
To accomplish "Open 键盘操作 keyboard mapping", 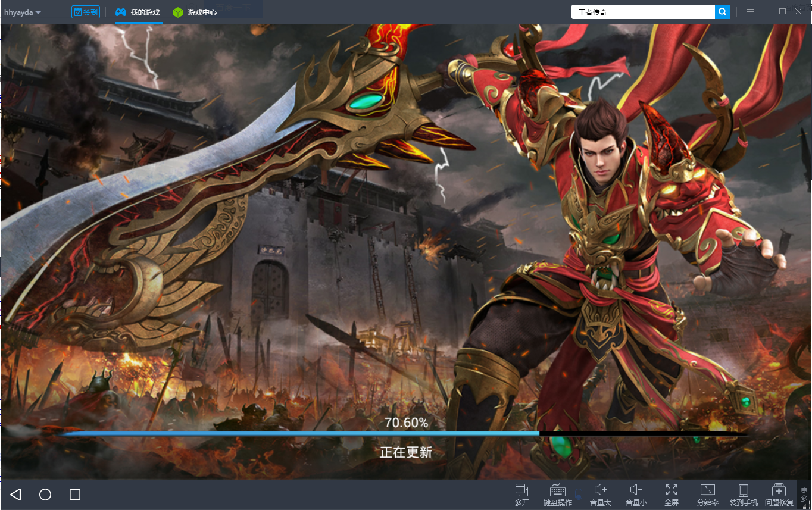I will coord(558,495).
